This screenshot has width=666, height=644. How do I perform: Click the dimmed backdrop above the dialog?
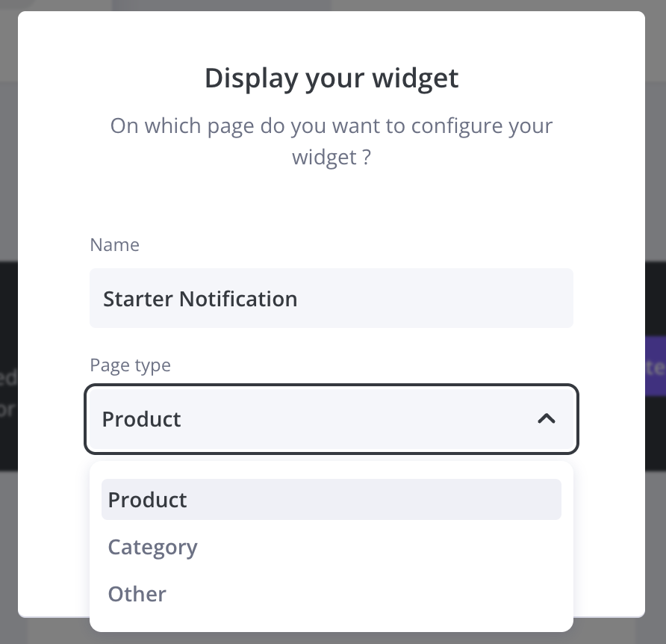224,4
